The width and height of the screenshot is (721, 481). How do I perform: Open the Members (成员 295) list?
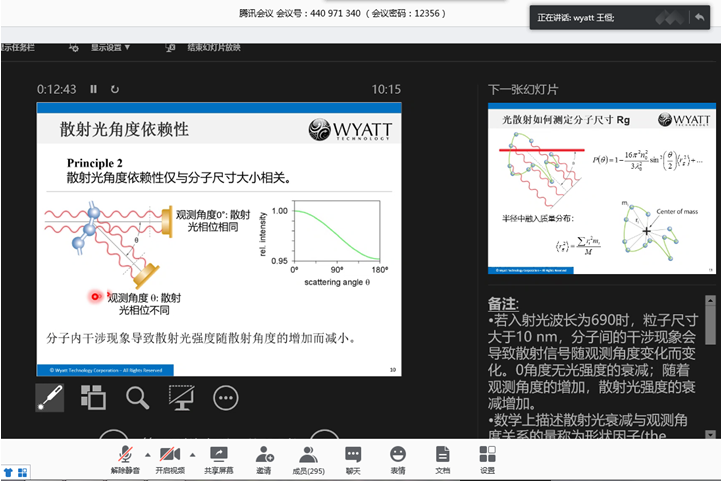308,459
